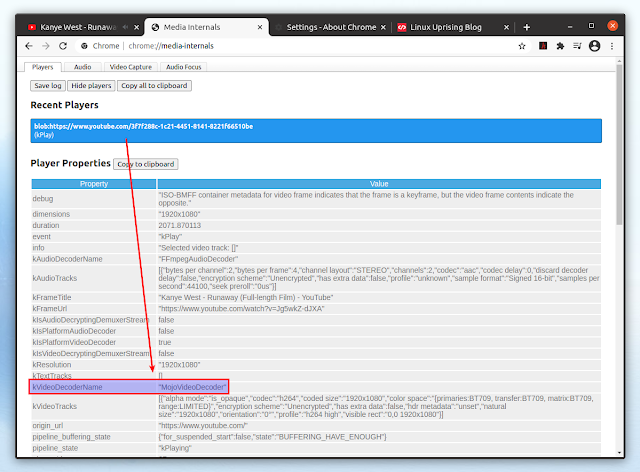
Task: Click the Value column header
Action: point(379,184)
